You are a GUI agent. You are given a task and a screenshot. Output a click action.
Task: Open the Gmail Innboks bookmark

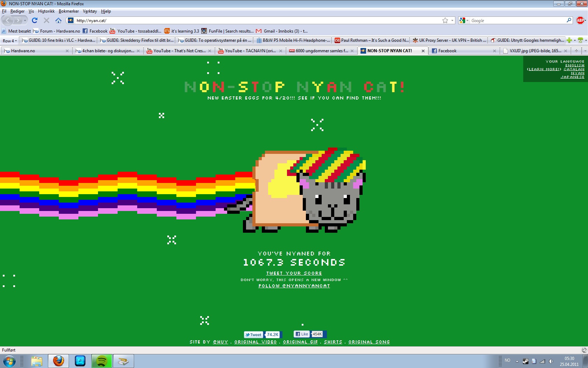pos(282,31)
